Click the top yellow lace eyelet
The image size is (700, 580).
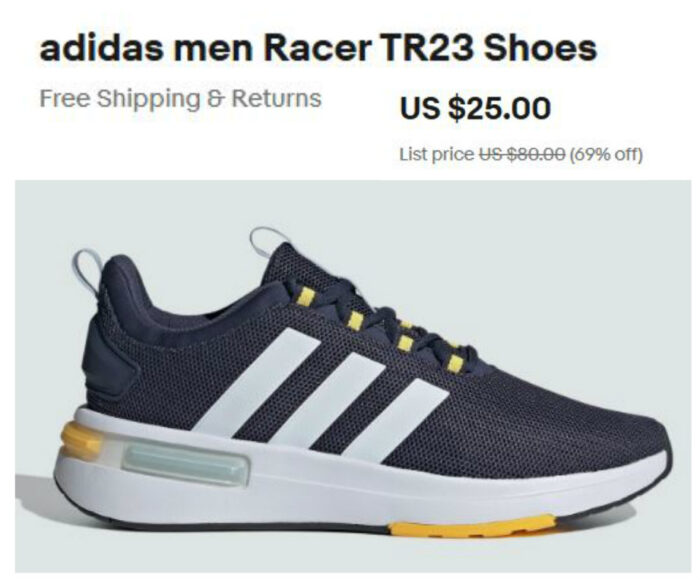point(307,296)
